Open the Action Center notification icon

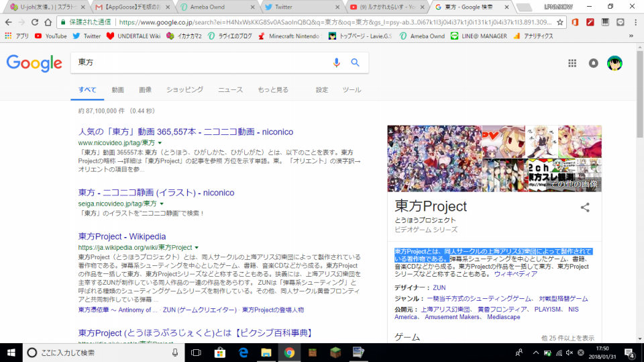pyautogui.click(x=630, y=353)
